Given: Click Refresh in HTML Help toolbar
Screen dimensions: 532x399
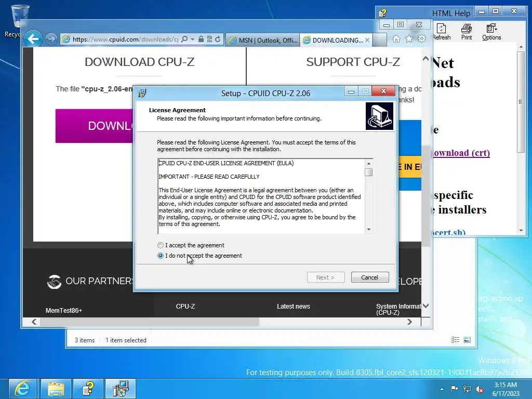Looking at the screenshot, I should [442, 32].
